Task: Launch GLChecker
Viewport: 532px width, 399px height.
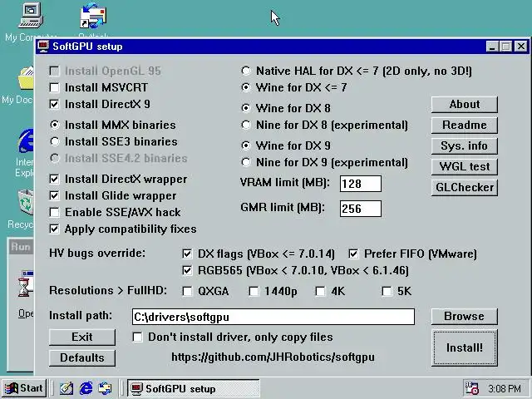Action: coord(465,188)
